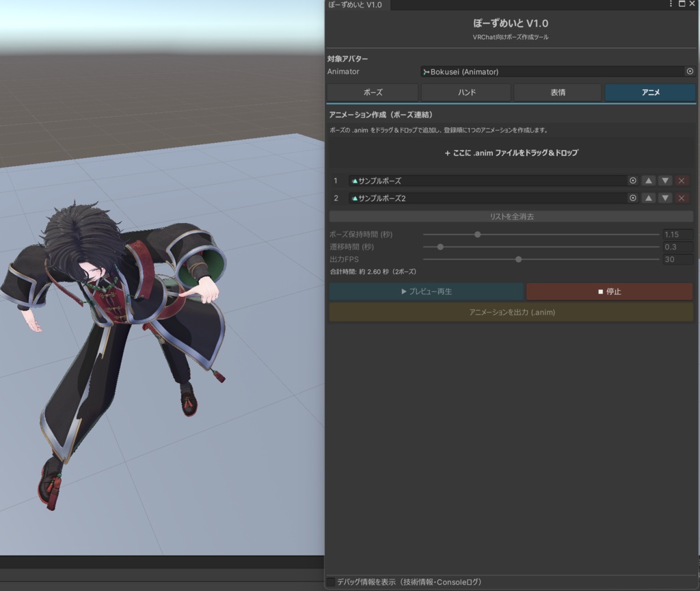The image size is (700, 591).
Task: Switch to the ハンド tab
Action: [466, 92]
